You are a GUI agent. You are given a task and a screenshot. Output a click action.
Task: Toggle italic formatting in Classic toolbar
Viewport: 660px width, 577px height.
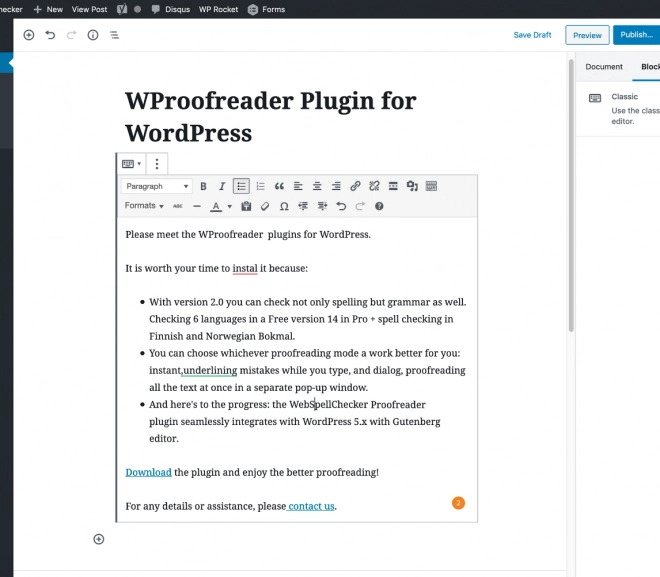(x=222, y=186)
